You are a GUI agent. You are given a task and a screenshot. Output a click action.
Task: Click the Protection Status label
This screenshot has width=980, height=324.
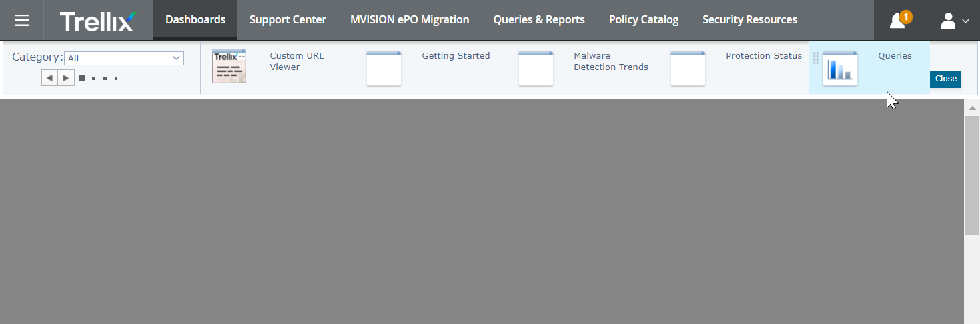pyautogui.click(x=764, y=56)
